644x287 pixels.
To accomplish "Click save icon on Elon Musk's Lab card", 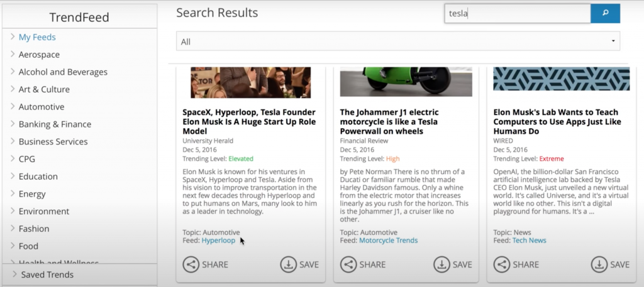I will point(599,264).
